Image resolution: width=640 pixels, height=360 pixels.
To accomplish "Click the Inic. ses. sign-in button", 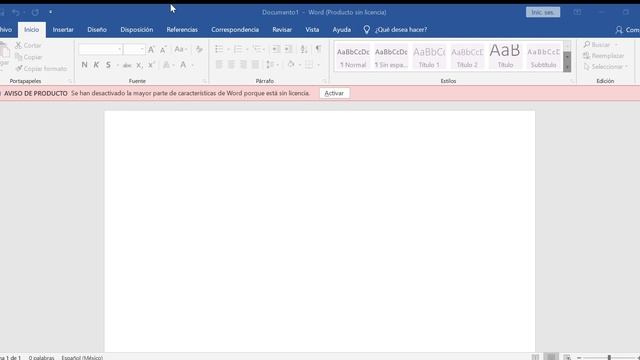I will tap(543, 12).
